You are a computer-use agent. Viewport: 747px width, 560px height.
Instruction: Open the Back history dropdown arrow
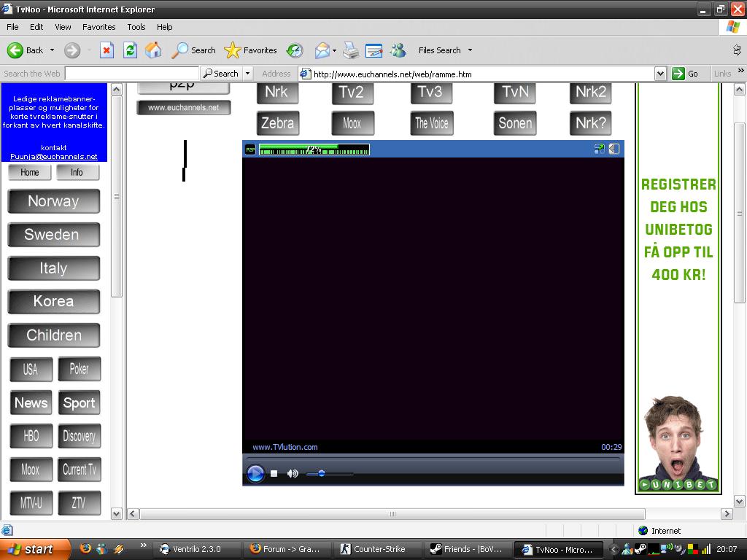[x=52, y=50]
